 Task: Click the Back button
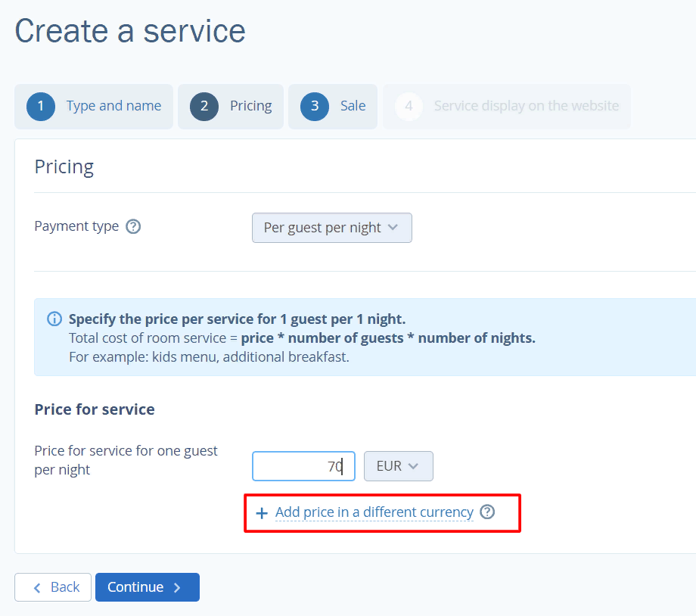point(53,587)
